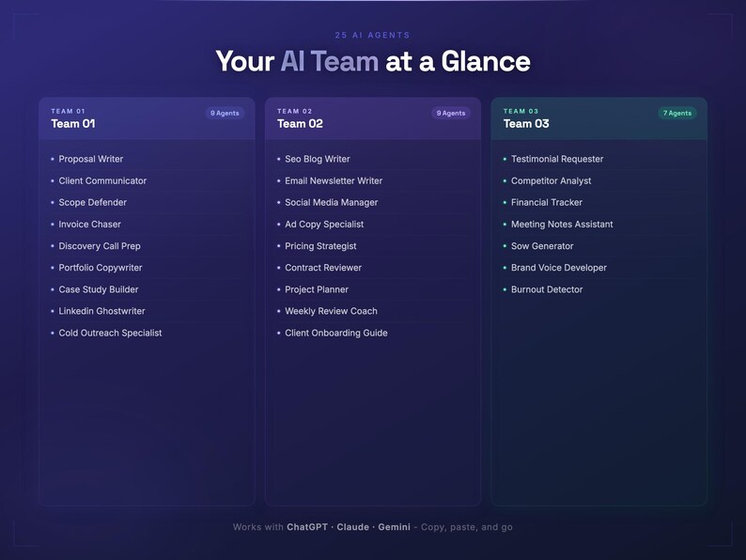Select Pricing Strategist agent

click(x=320, y=246)
